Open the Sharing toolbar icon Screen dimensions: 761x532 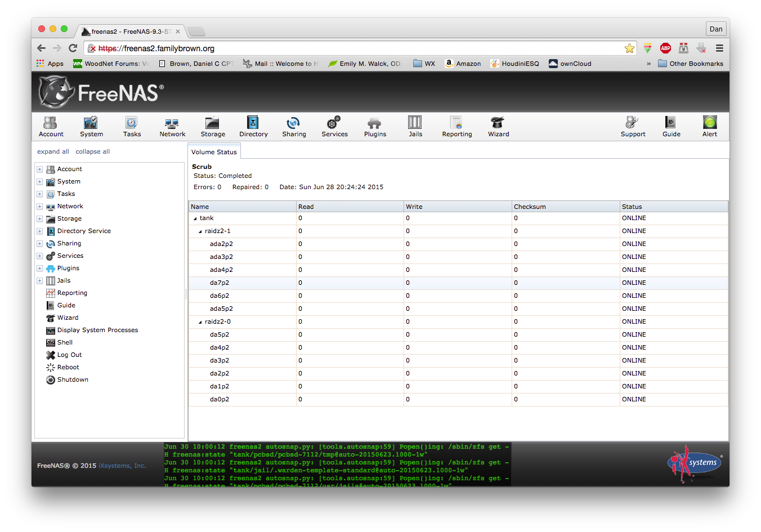click(x=294, y=127)
